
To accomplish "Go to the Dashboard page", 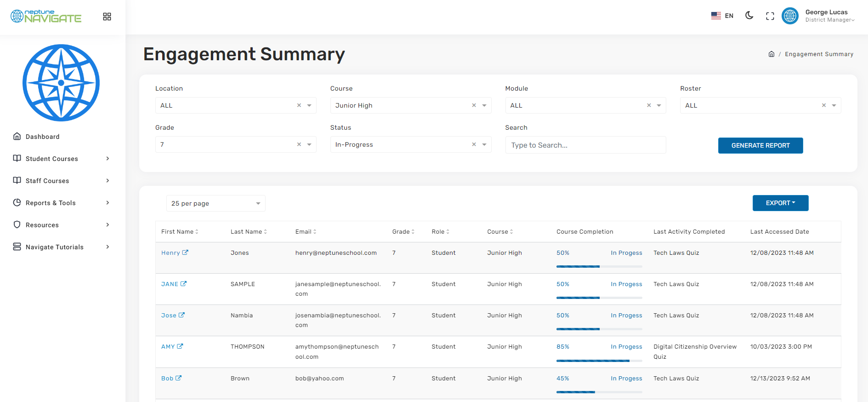I will [42, 137].
